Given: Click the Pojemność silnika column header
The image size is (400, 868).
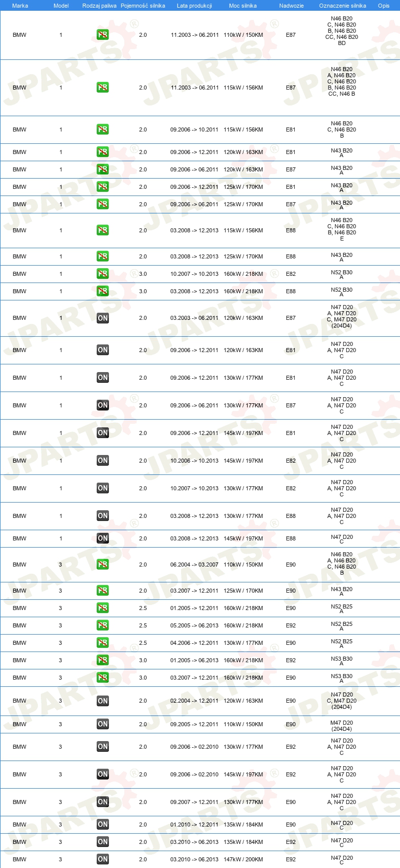Looking at the screenshot, I should tap(143, 6).
